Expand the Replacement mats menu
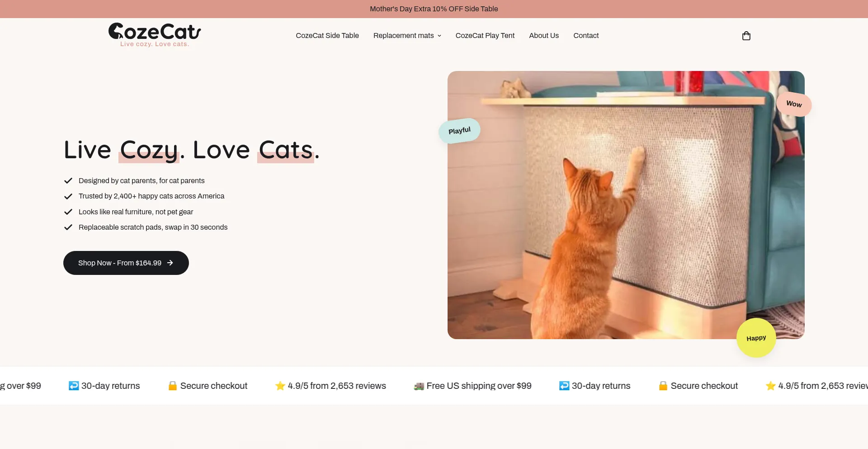 pos(407,35)
